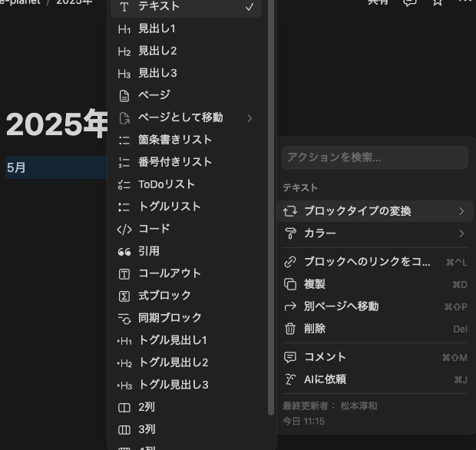This screenshot has height=450, width=476.
Task: Click the paint roller icon for カラー
Action: [290, 233]
